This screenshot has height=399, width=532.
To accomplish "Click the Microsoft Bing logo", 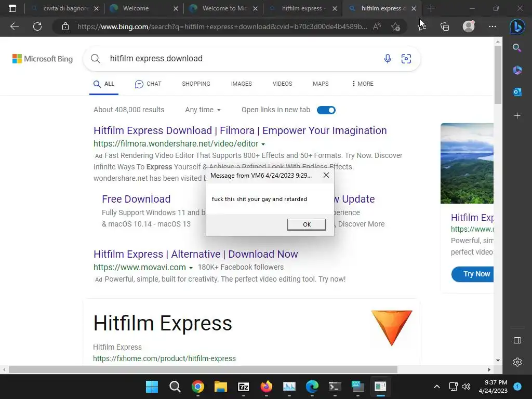I will [x=43, y=59].
